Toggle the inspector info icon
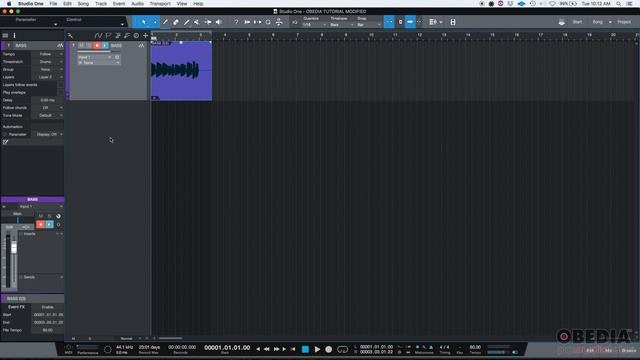The height and width of the screenshot is (360, 640). pos(14,36)
